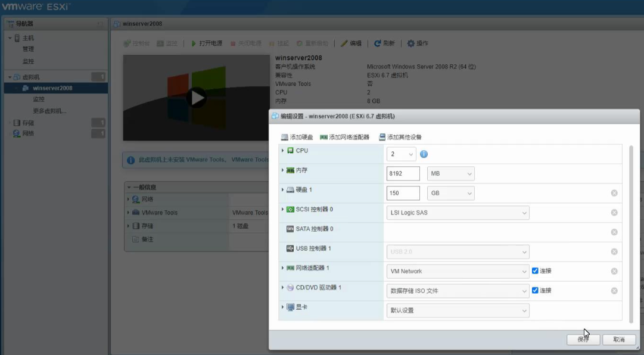
Task: Click the VMware ESXi logo
Action: coord(36,6)
